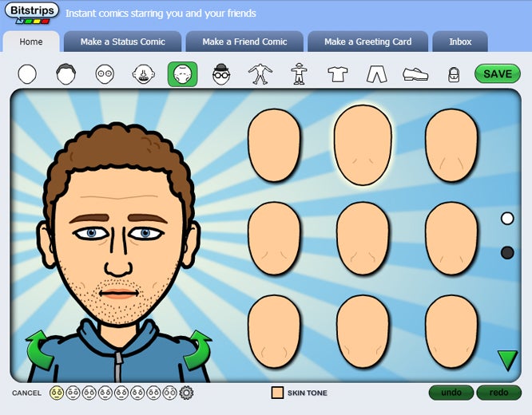Open the glasses accessory category icon
This screenshot has width=532, height=415.
(x=221, y=74)
